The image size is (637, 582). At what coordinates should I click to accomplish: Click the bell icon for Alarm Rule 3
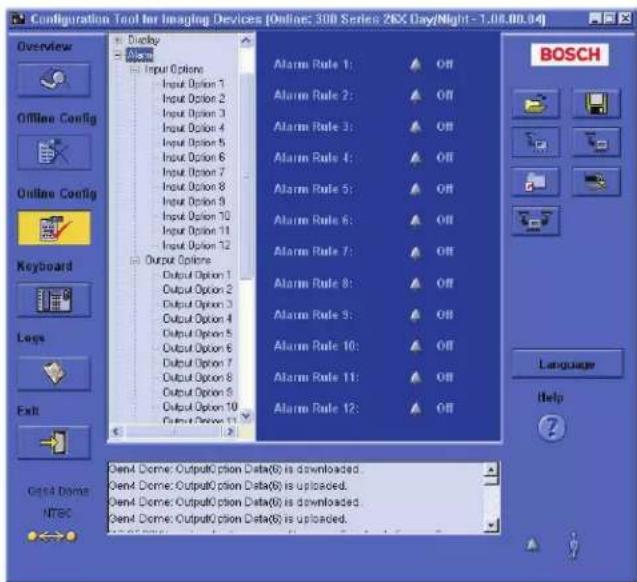click(416, 127)
